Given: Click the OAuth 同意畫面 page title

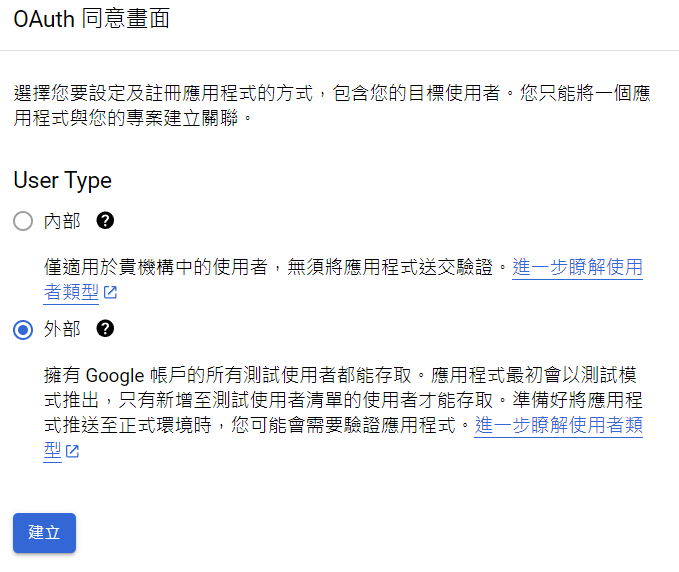Looking at the screenshot, I should 91,19.
